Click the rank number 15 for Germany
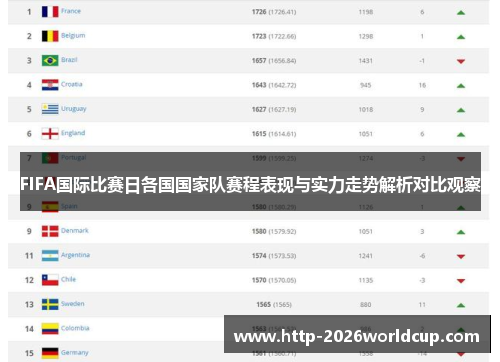Viewport: 500px width, 362px height. 29,353
